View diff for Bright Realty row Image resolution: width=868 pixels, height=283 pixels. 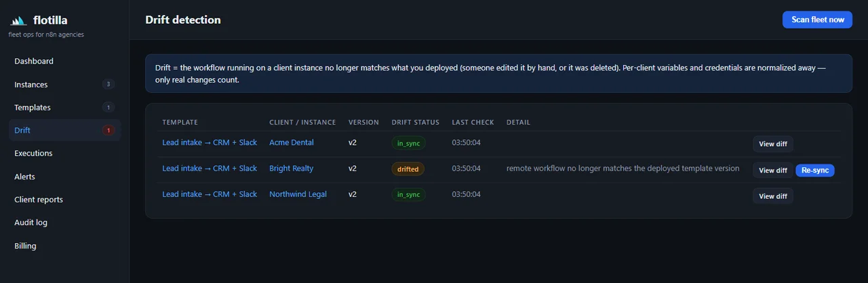(772, 171)
